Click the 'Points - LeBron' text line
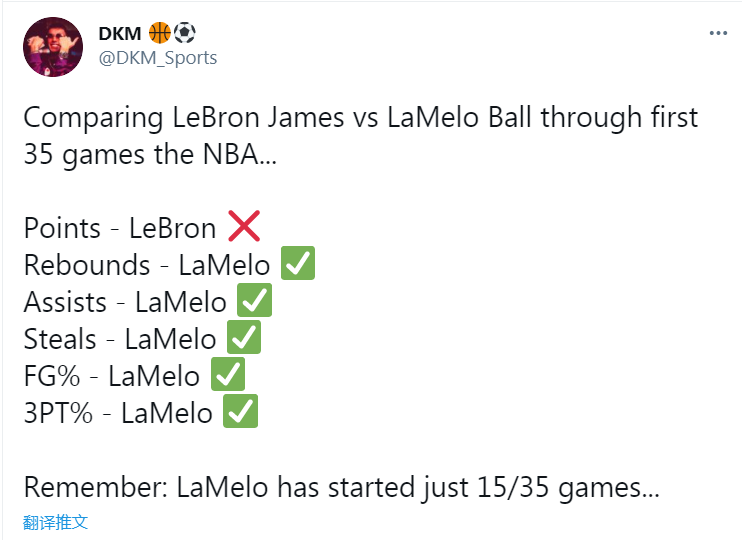The width and height of the screenshot is (742, 540). click(x=120, y=228)
